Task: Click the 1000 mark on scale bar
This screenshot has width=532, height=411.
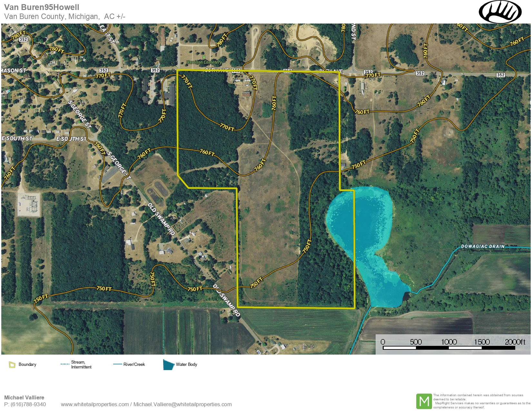Action: click(x=449, y=342)
